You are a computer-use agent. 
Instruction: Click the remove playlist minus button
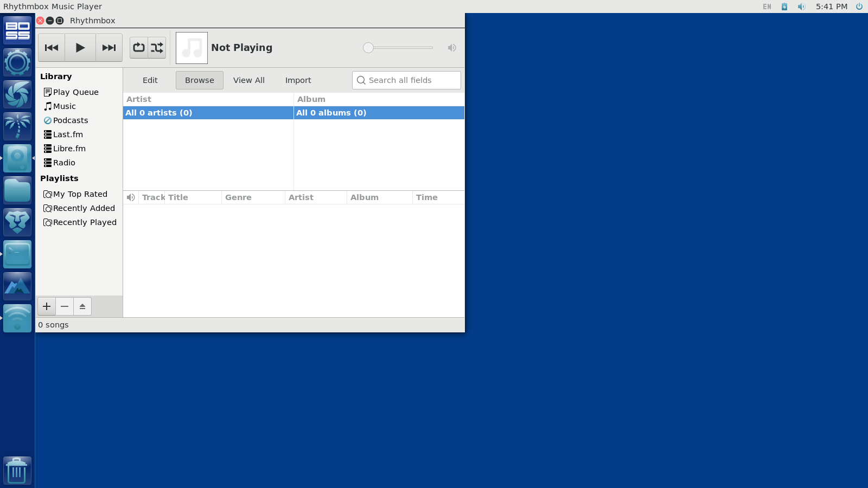click(x=65, y=306)
